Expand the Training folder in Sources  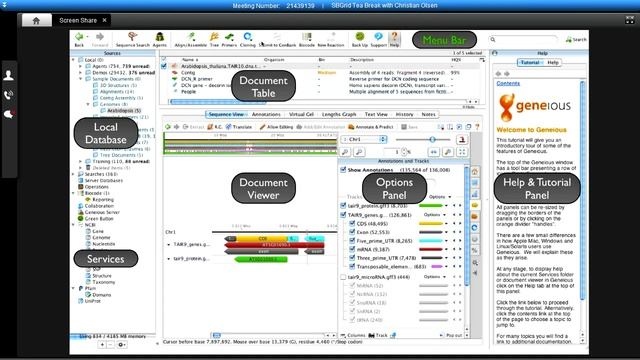click(80, 161)
